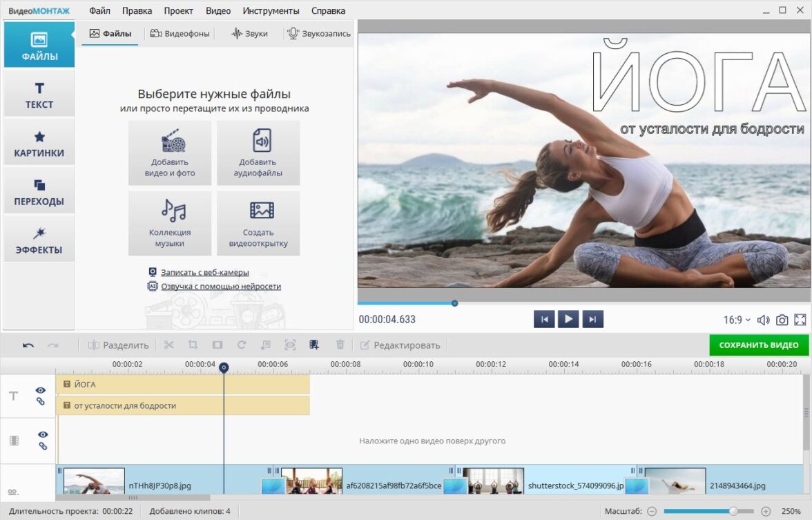Viewport: 812px width, 520px height.
Task: Toggle visibility of the video overlay track
Action: click(x=43, y=434)
